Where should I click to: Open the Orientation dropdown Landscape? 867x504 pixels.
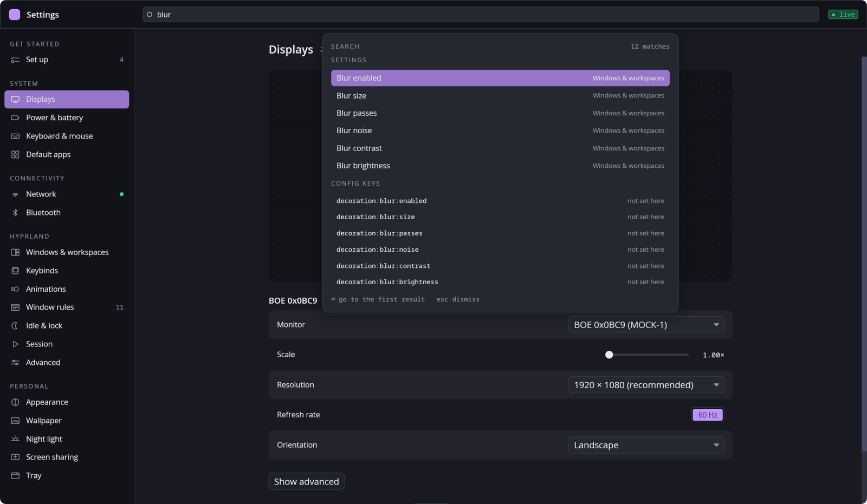(646, 445)
